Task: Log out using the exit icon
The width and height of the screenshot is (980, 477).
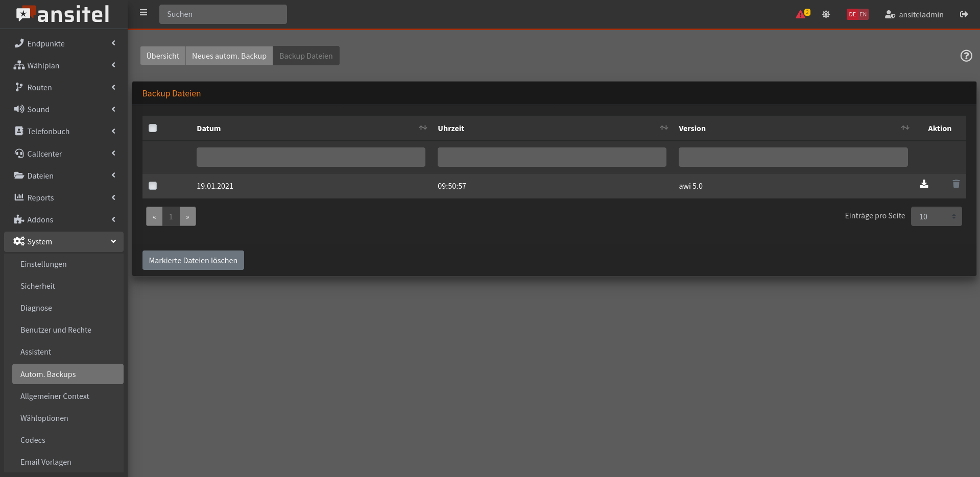Action: (964, 14)
